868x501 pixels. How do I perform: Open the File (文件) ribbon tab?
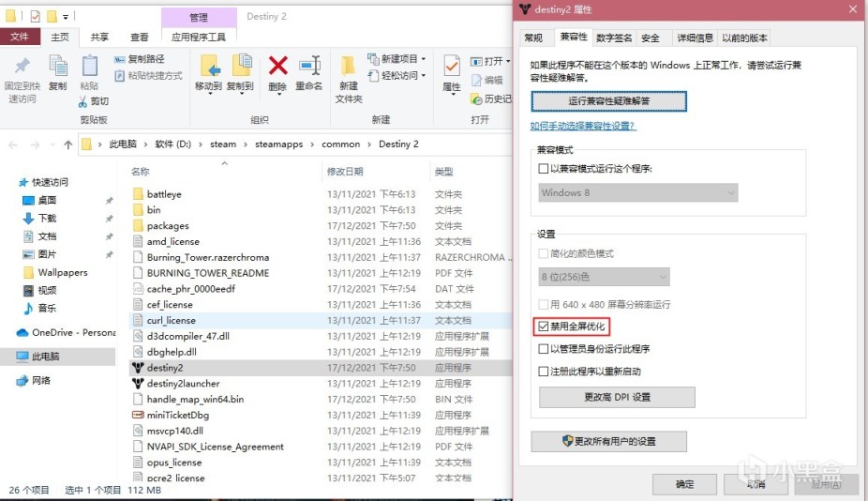click(20, 37)
